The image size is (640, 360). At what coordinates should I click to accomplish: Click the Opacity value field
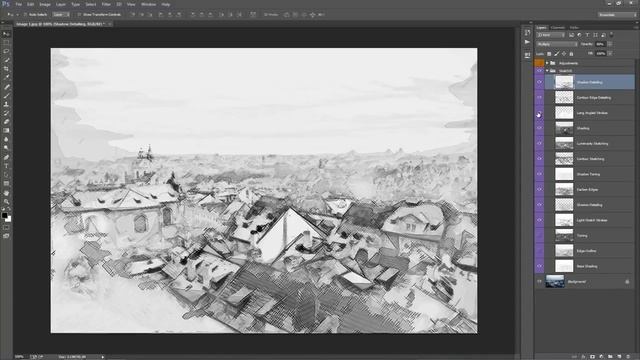point(600,44)
